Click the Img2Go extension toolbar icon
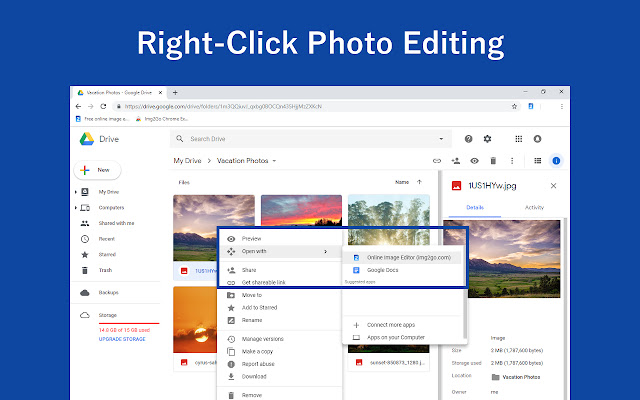The image size is (640, 400). tap(531, 107)
